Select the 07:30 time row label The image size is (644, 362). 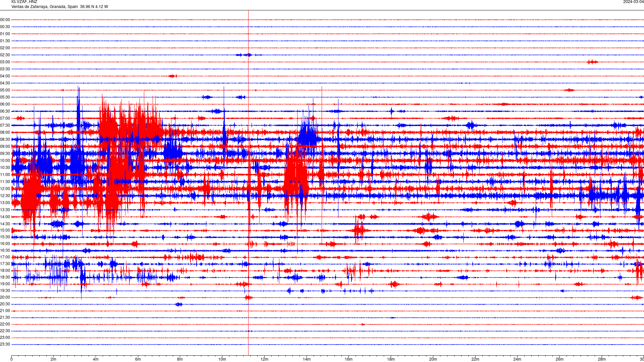click(x=5, y=125)
